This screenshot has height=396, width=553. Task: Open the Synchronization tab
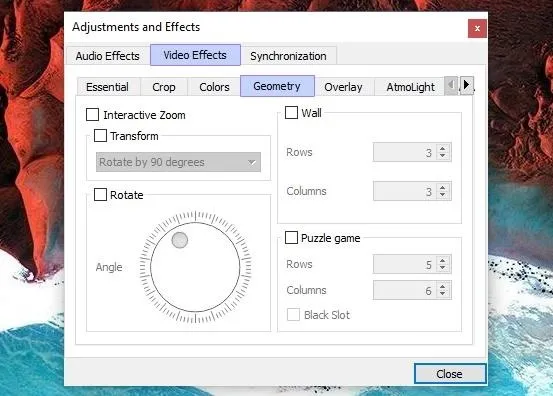tap(288, 56)
